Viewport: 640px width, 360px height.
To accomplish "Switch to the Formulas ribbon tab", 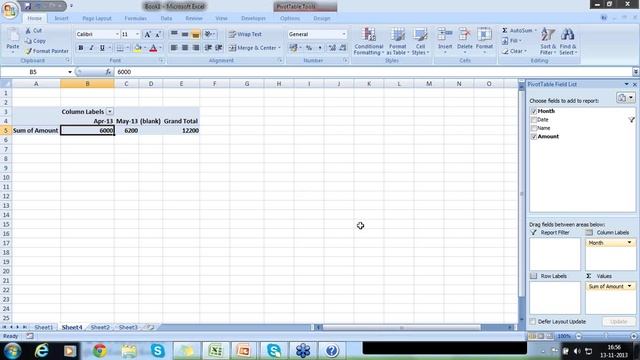I will tap(136, 18).
